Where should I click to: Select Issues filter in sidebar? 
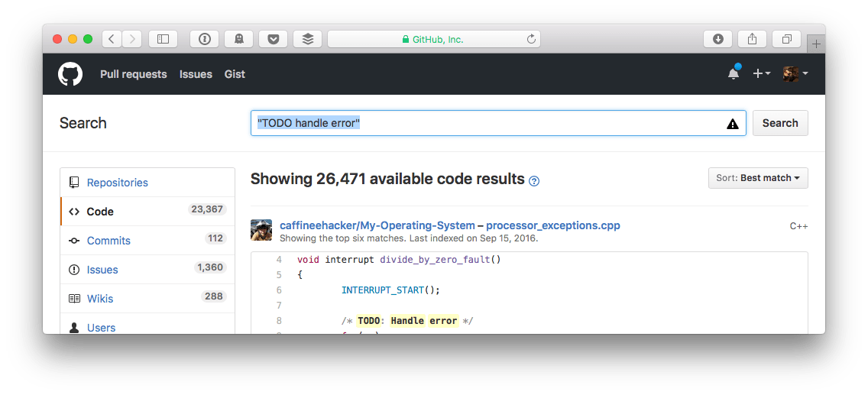point(147,270)
